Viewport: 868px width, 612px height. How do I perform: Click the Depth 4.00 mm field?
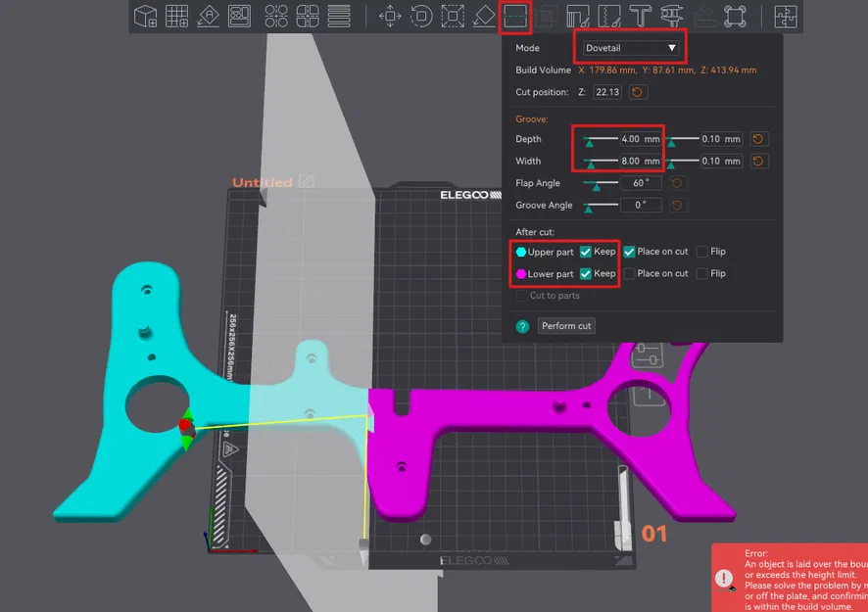(x=640, y=139)
